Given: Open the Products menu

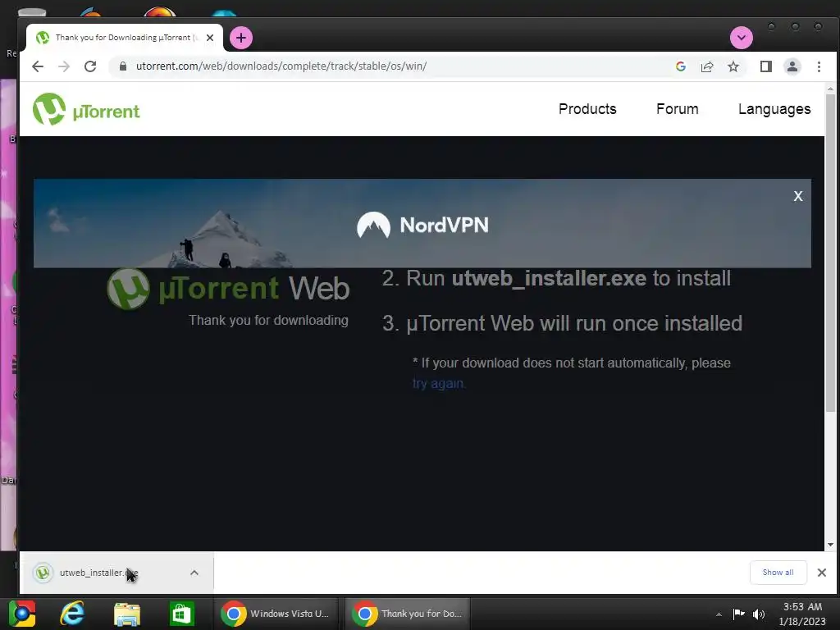Looking at the screenshot, I should pos(587,109).
